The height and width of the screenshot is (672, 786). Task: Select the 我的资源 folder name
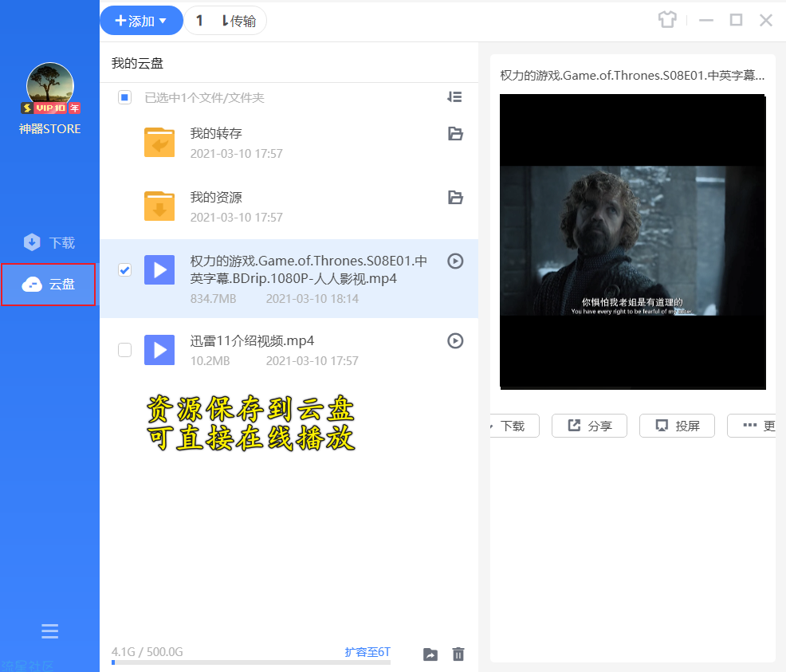coord(216,197)
